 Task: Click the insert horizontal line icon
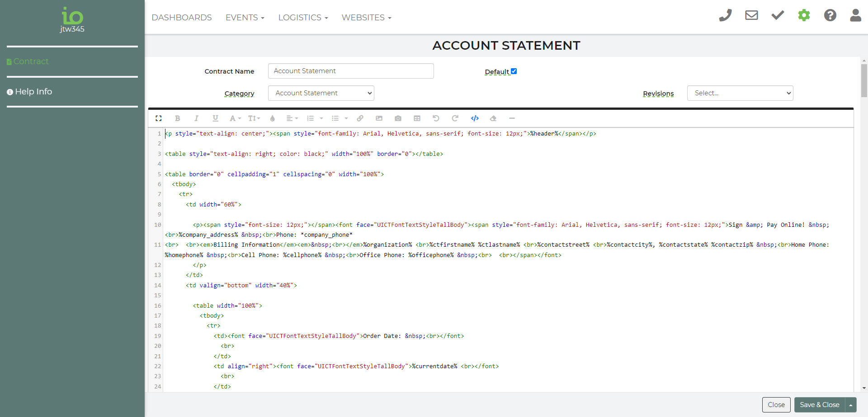click(x=512, y=118)
